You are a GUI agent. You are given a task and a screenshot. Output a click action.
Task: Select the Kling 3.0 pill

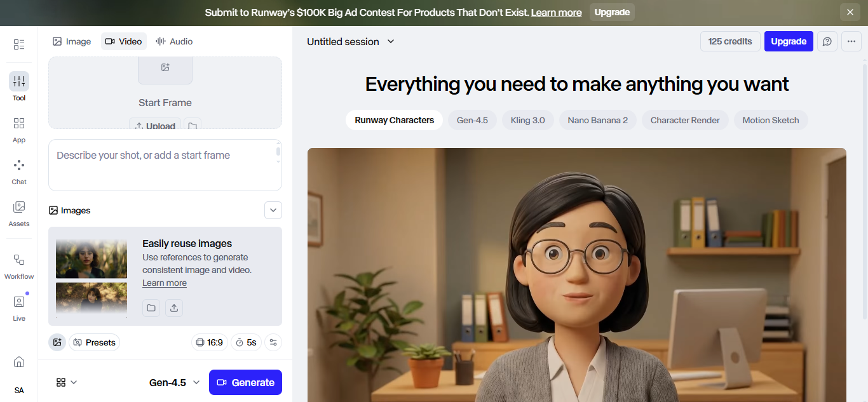[x=528, y=120]
